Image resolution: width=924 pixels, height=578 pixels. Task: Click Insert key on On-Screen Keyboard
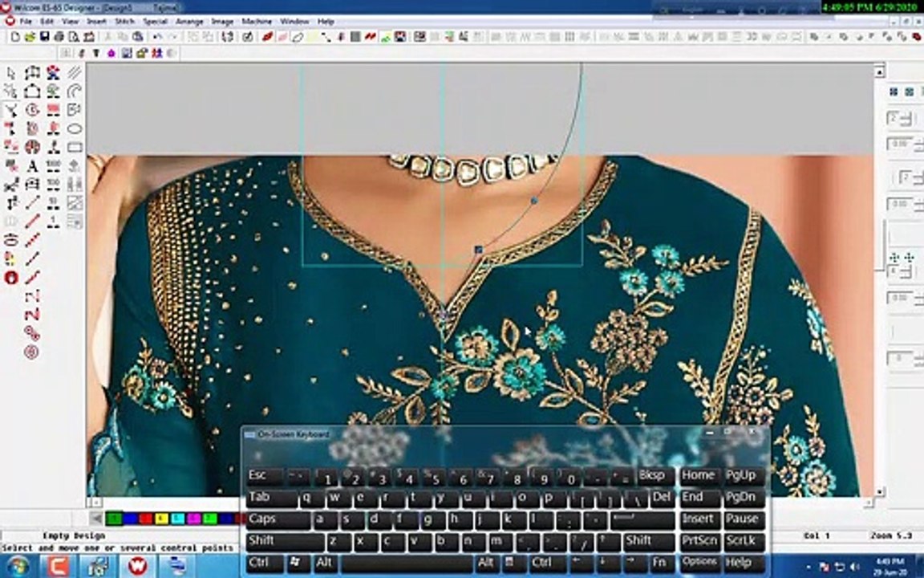pos(699,519)
